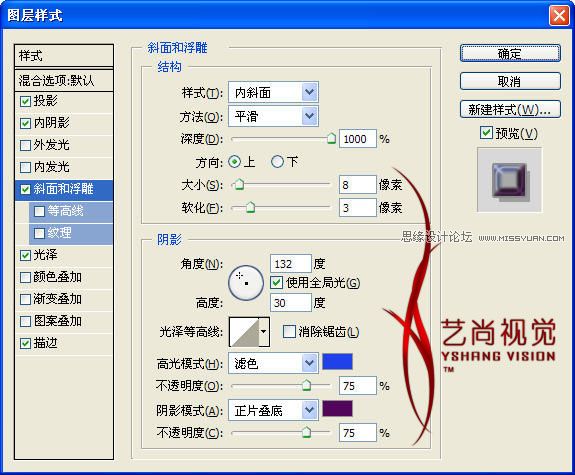Open the 描边 settings label
The image size is (575, 475).
point(45,343)
